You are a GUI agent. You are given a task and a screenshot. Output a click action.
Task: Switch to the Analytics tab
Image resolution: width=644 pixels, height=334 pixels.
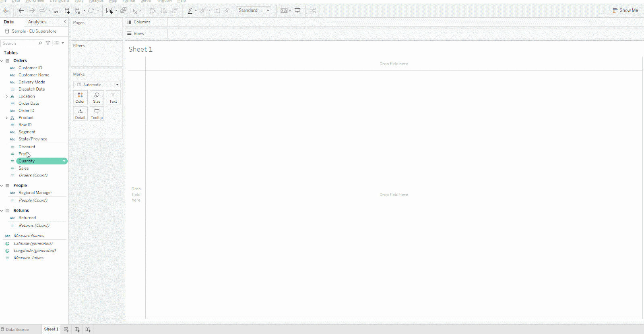pos(37,22)
